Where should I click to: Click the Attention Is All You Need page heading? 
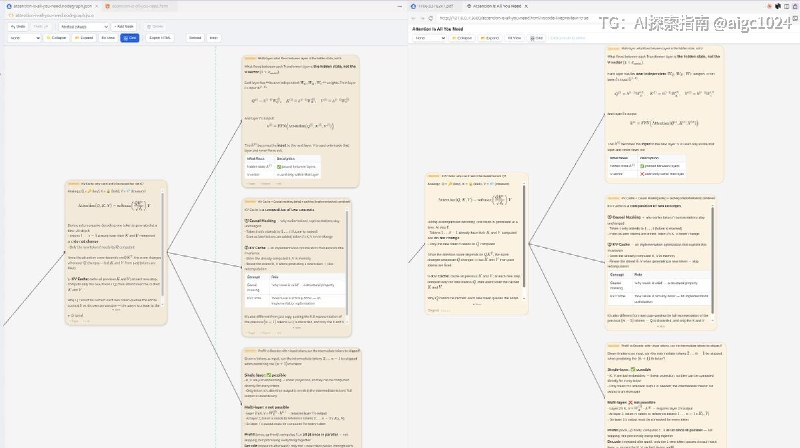tap(437, 29)
